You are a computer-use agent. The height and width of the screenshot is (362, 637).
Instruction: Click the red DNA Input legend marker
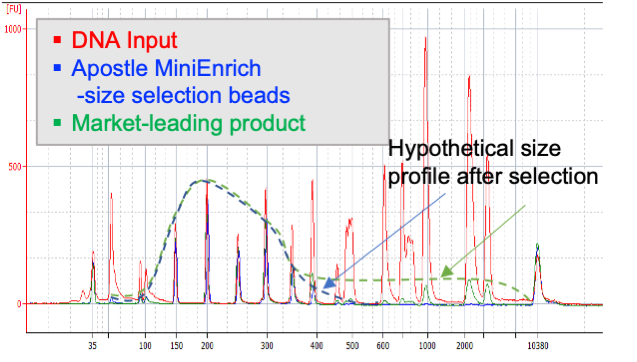pyautogui.click(x=57, y=39)
